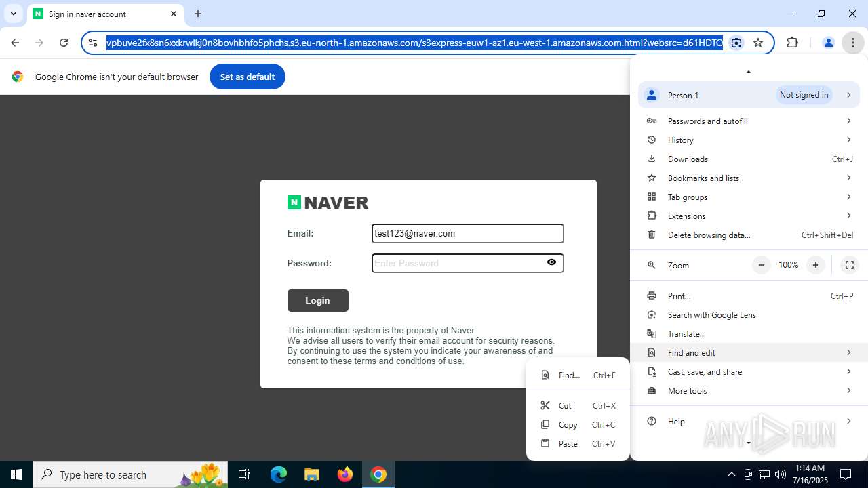The image size is (868, 488).
Task: Select Copy in the submenu
Action: (578, 424)
